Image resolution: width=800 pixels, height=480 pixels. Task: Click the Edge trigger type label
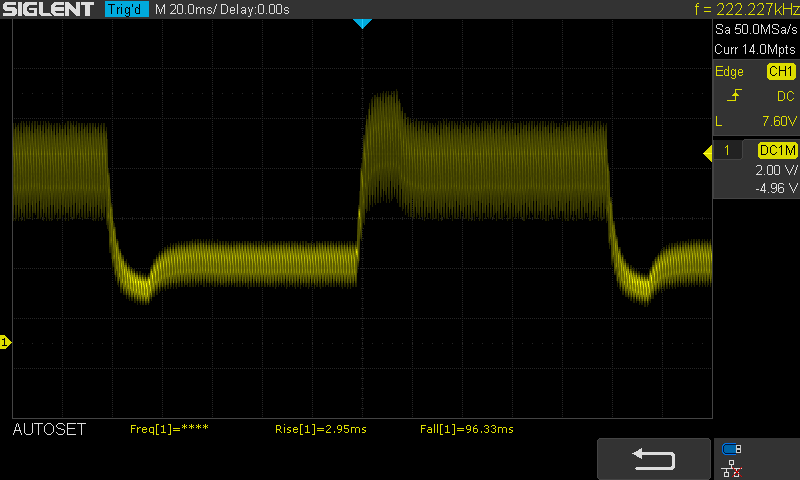tap(729, 71)
